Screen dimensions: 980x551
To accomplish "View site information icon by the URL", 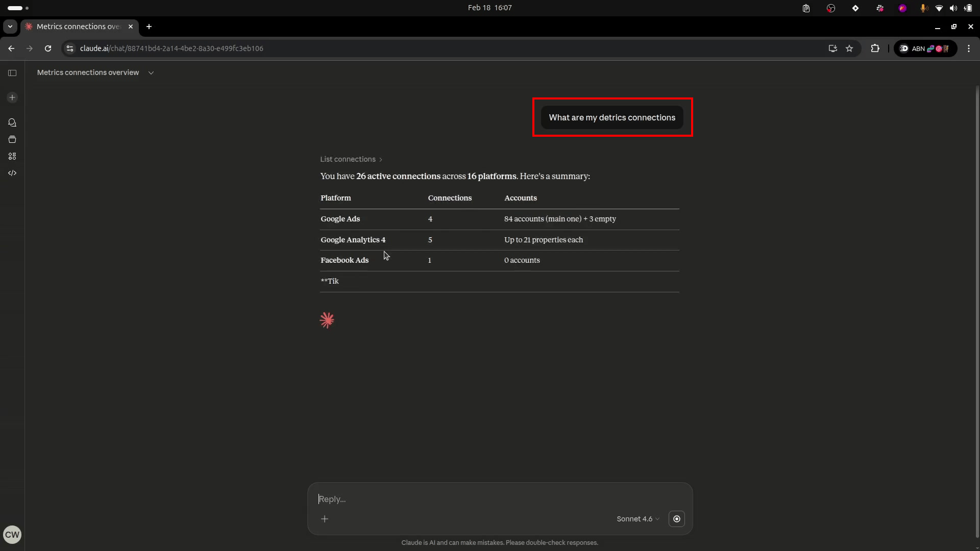I will pos(70,48).
